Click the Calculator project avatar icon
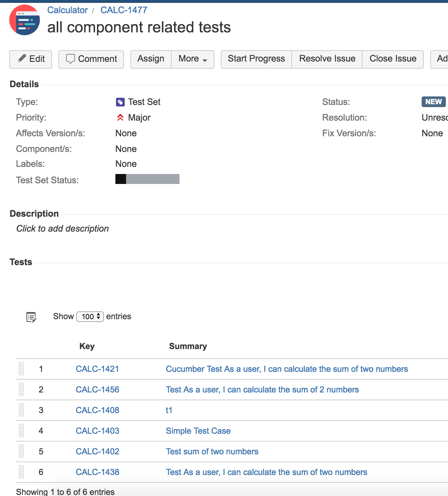 click(x=25, y=20)
